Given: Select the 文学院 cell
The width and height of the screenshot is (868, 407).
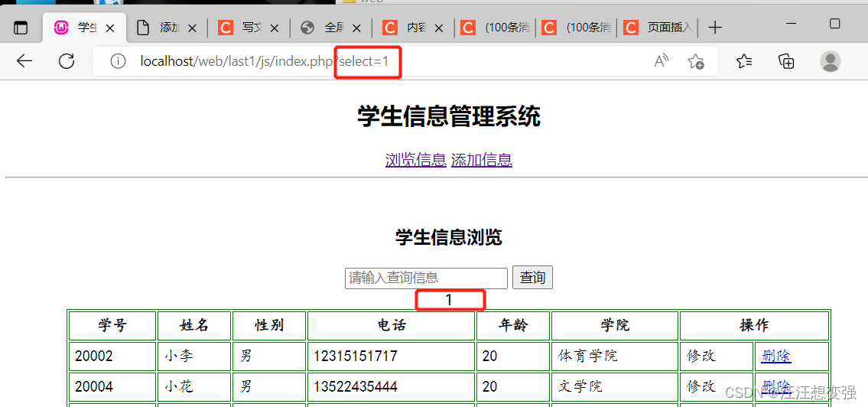Looking at the screenshot, I should coord(615,386).
